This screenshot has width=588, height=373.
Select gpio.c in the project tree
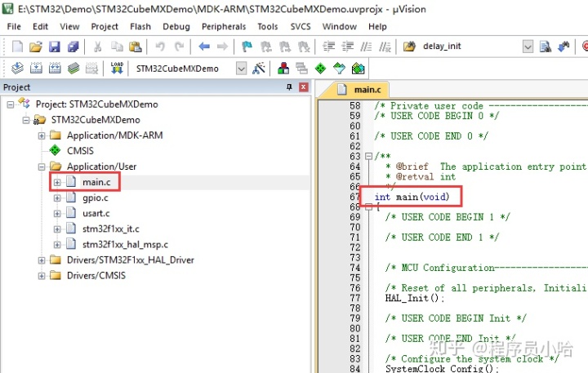(96, 198)
